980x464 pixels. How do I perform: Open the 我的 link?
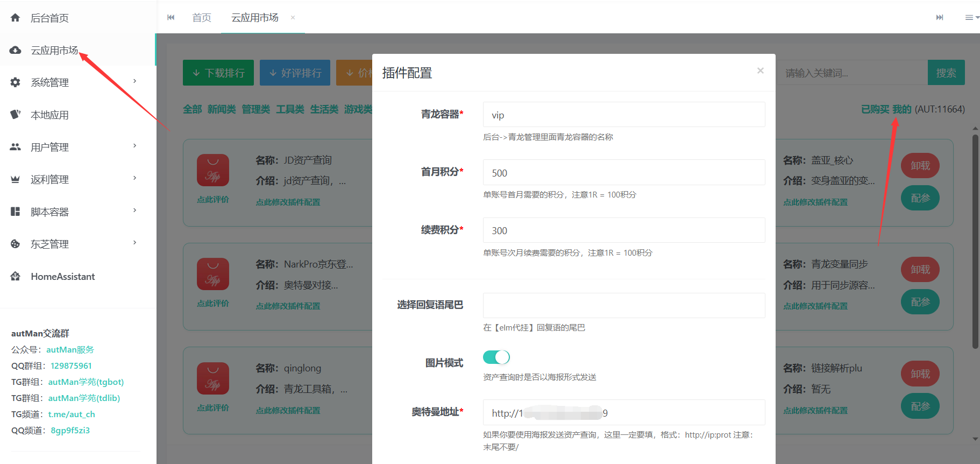click(x=902, y=109)
